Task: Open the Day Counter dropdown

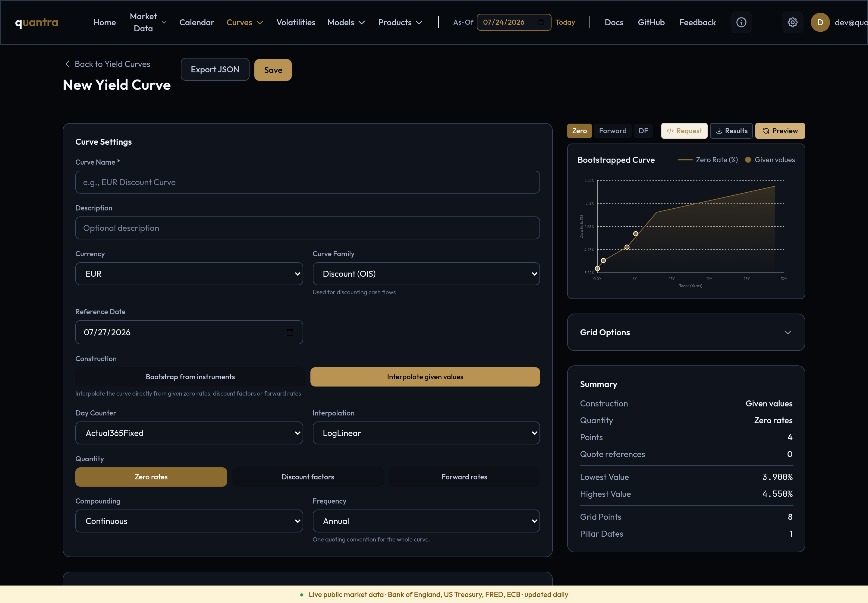Action: [x=189, y=433]
